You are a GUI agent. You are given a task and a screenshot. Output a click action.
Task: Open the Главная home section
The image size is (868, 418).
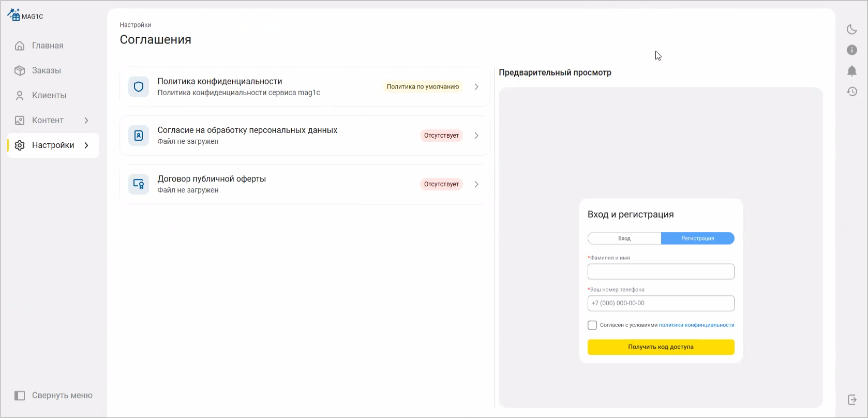tap(47, 46)
